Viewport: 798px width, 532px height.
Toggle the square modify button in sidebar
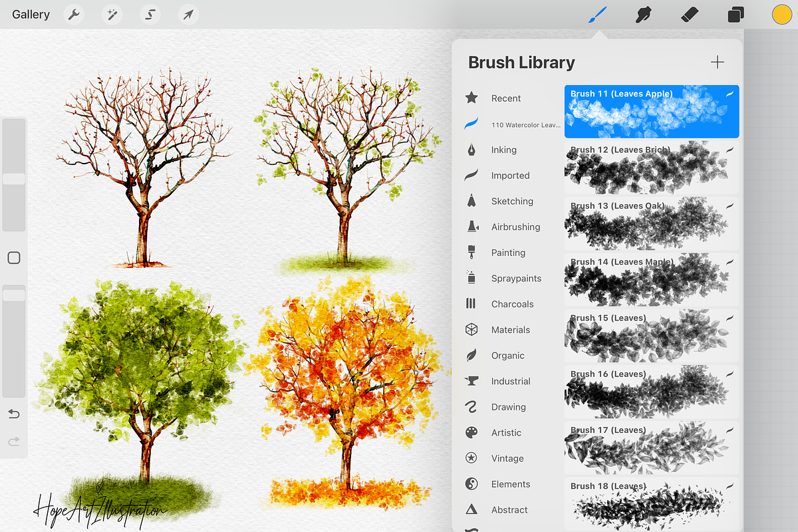(x=14, y=258)
